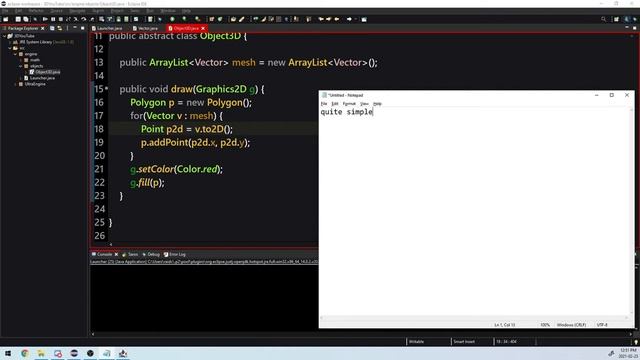The height and width of the screenshot is (360, 640).
Task: Click line 18 'Point p2d = v.to2D();'
Action: 187,129
